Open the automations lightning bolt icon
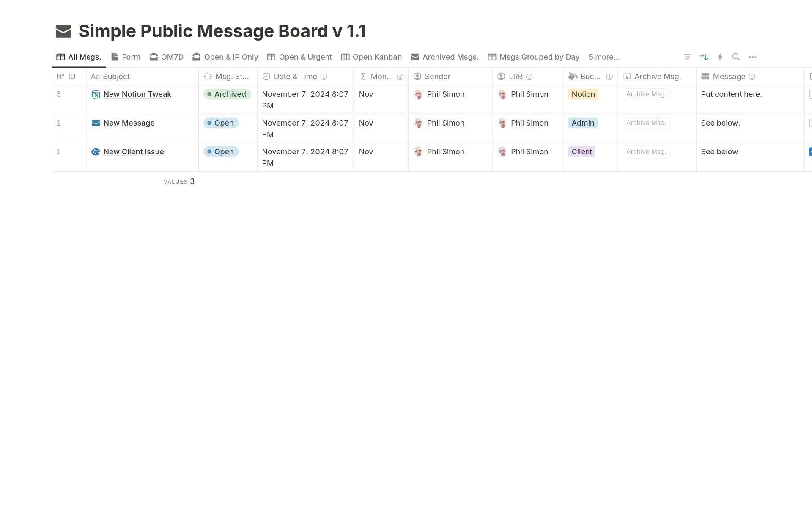Screen dimensions: 812x507 pyautogui.click(x=720, y=57)
